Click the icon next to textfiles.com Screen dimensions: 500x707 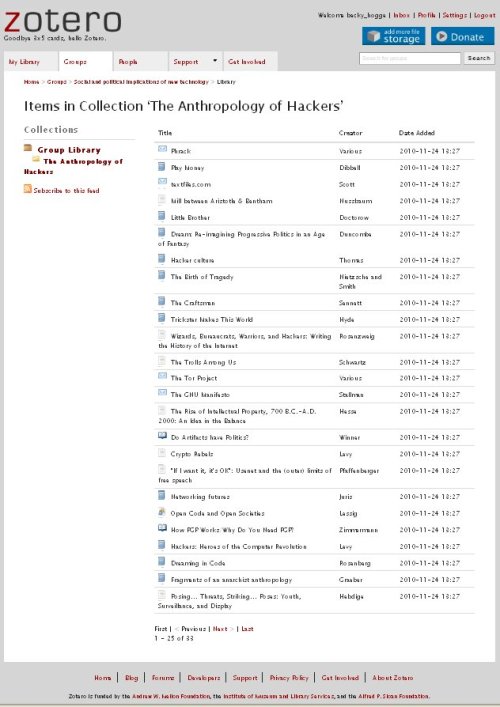coord(162,181)
